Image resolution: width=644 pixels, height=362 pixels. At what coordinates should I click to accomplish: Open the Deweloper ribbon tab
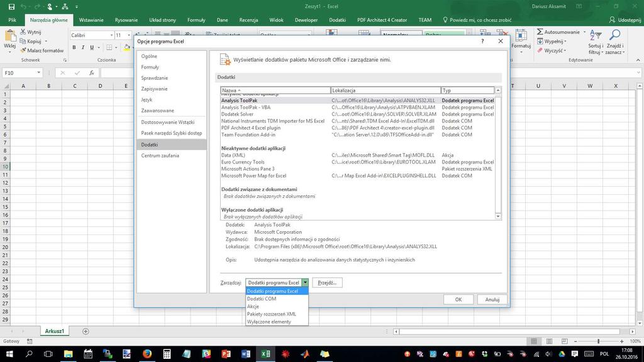(306, 19)
